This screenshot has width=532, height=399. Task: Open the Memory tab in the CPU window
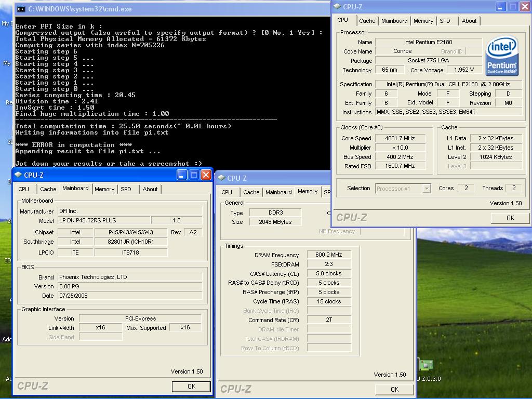pos(423,21)
